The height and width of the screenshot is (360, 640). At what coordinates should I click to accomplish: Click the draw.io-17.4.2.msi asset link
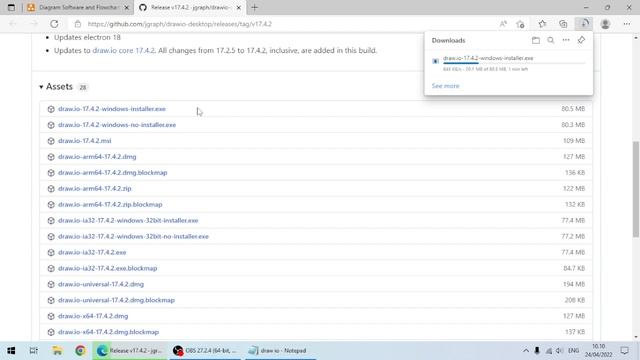pos(84,141)
